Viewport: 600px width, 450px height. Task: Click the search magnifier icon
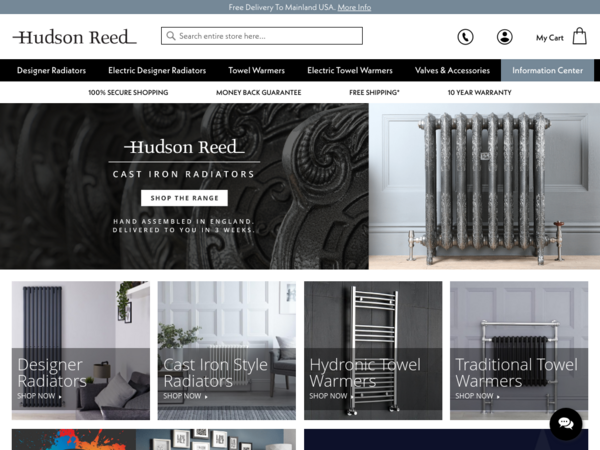[171, 36]
